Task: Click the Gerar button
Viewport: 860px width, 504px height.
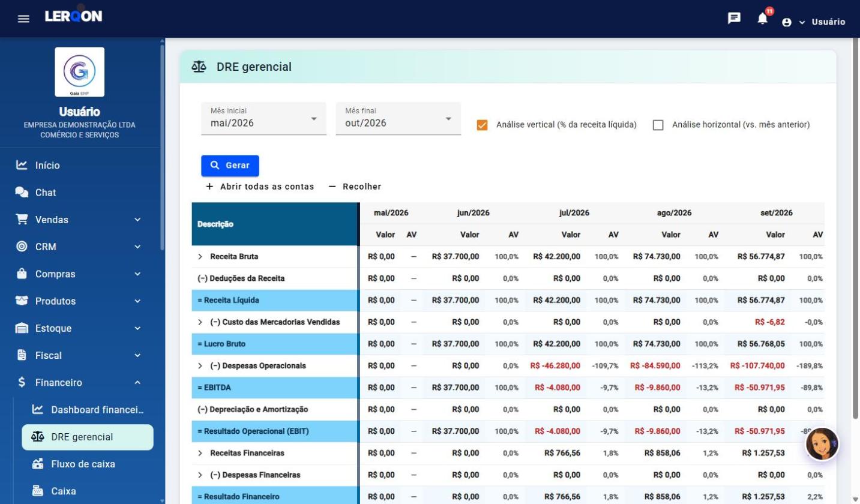Action: pyautogui.click(x=230, y=166)
